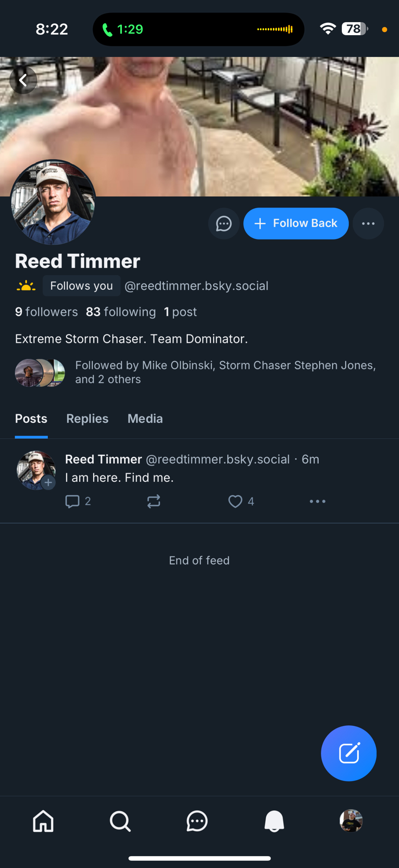Open direct message chat with Reed Timmer
The width and height of the screenshot is (399, 868).
click(224, 224)
